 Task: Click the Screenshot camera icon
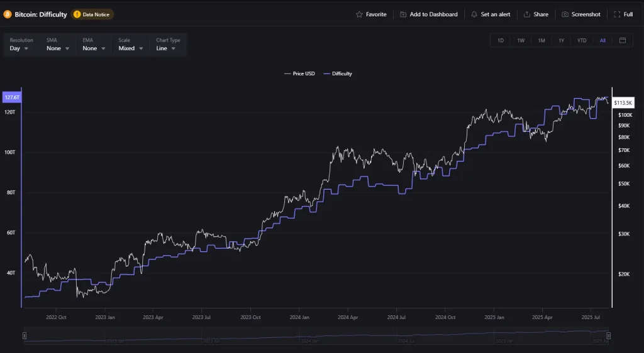pyautogui.click(x=565, y=14)
